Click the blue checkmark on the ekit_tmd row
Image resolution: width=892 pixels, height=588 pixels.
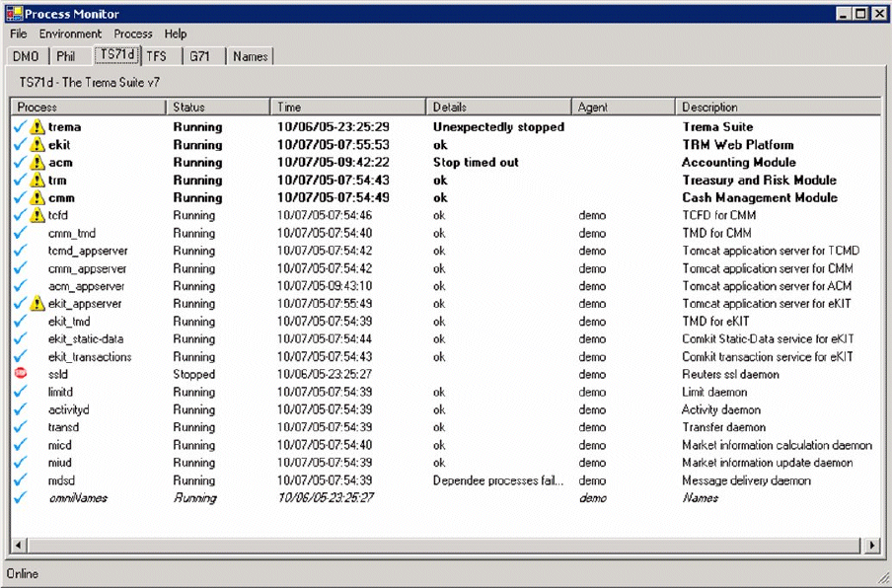(x=21, y=321)
